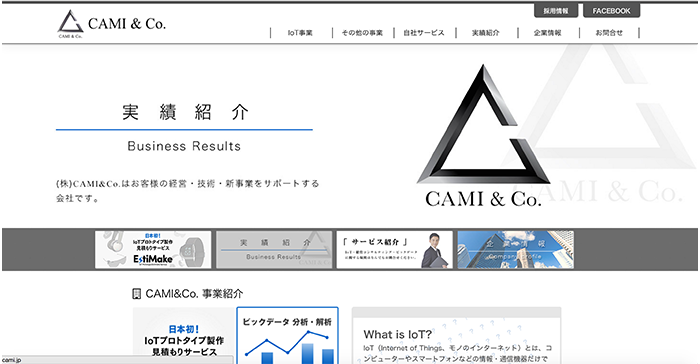Click the Business Results subtitle text
The width and height of the screenshot is (700, 364).
tap(184, 146)
